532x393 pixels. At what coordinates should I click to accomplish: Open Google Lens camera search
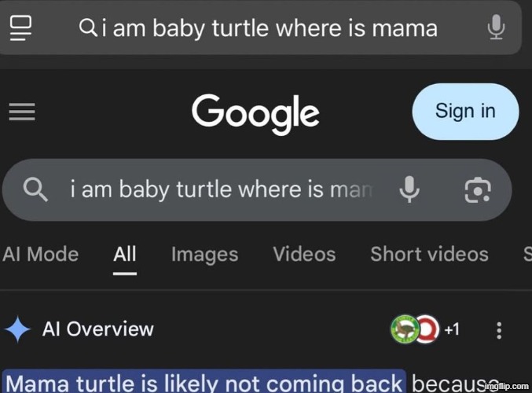coord(478,189)
